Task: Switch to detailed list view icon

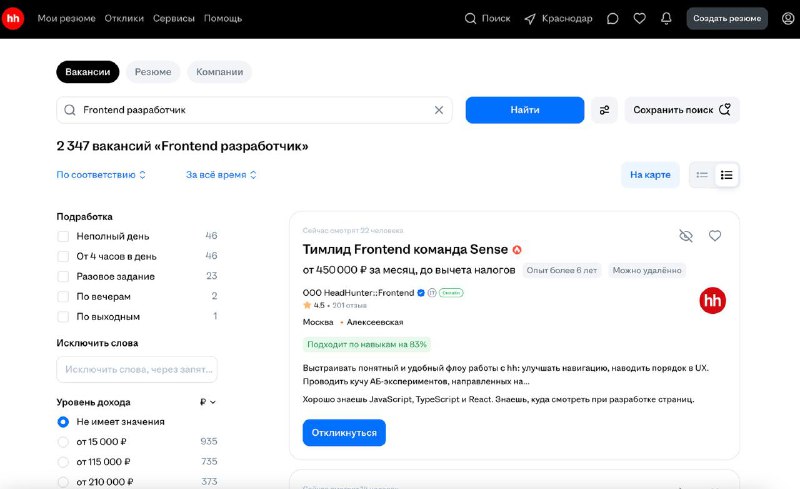Action: point(727,175)
